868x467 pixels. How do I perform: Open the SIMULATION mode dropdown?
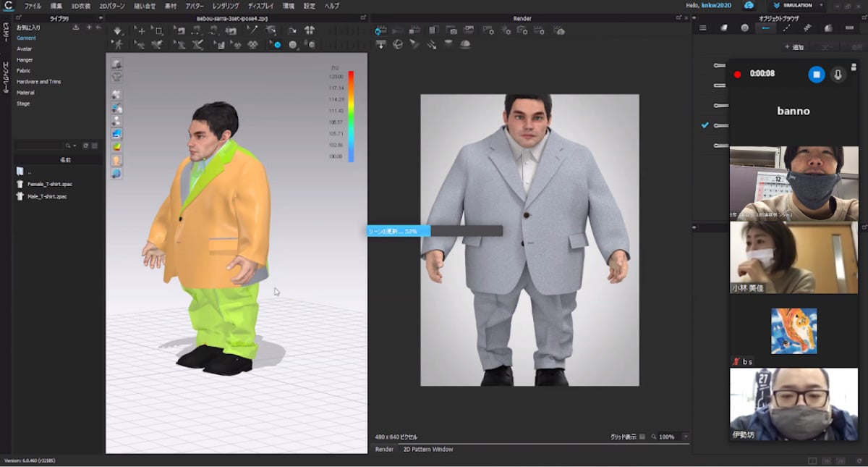tap(822, 6)
